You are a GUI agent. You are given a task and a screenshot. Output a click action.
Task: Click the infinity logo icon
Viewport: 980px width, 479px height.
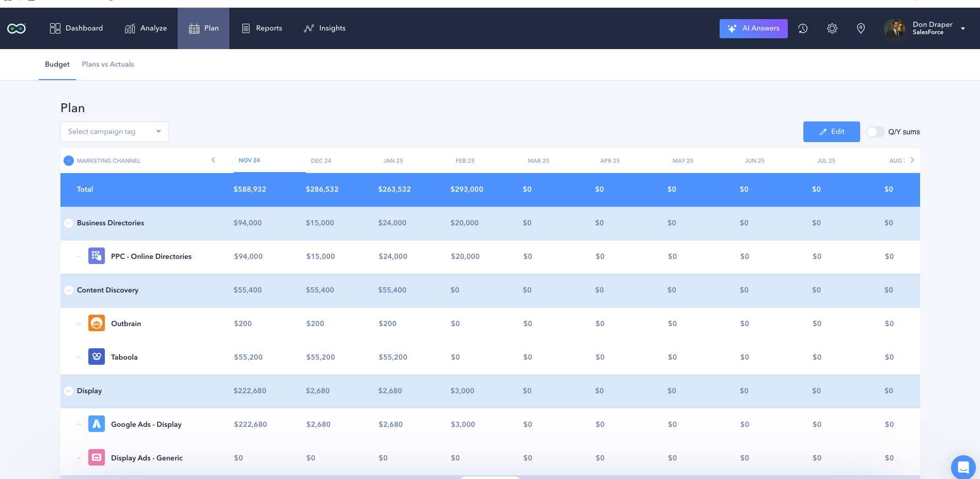coord(17,28)
